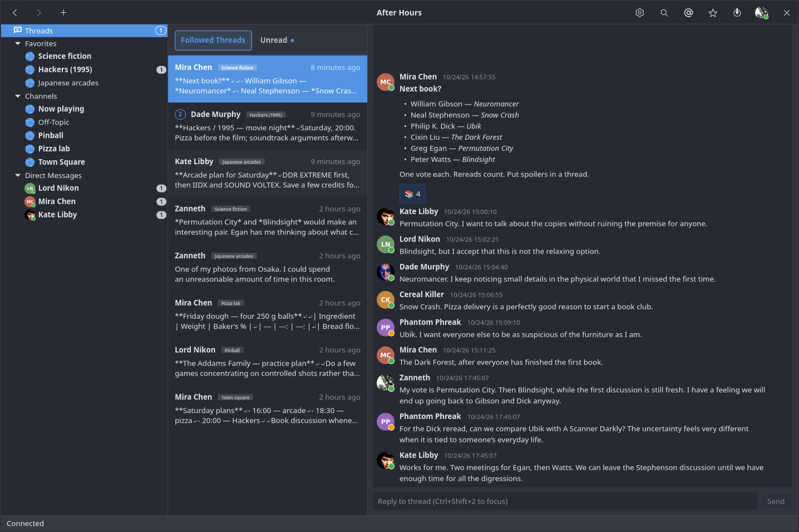Collapse the Favorites section
The width and height of the screenshot is (799, 532).
[x=18, y=43]
